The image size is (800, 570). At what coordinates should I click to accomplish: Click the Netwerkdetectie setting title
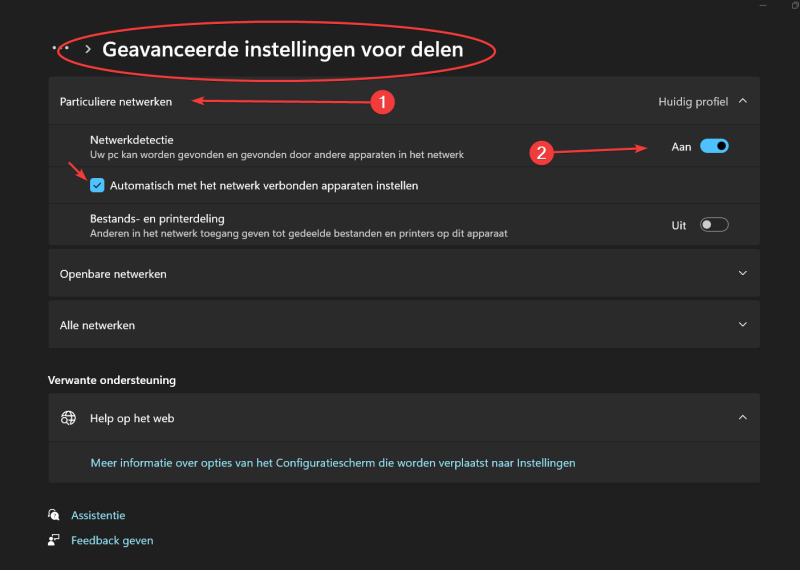[132, 140]
